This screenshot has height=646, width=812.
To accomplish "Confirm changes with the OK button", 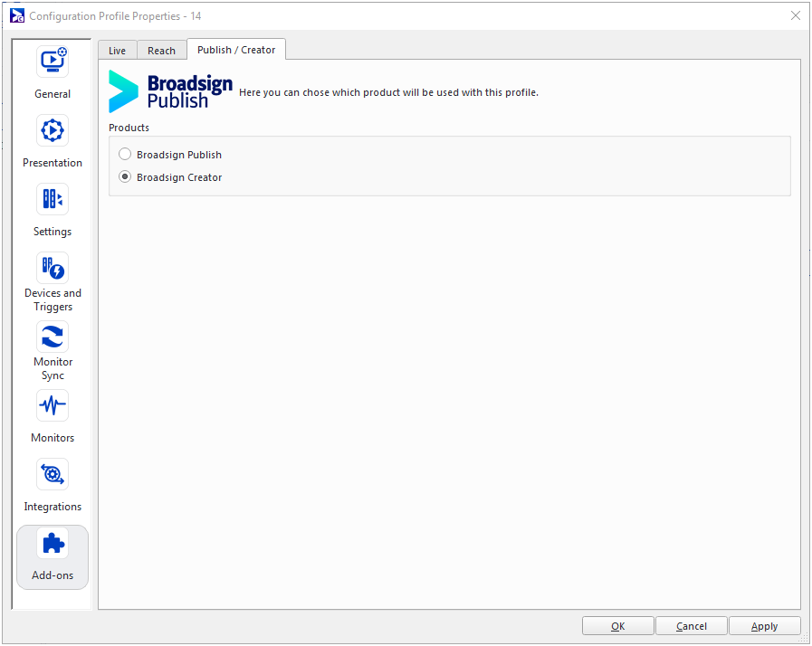I will tap(617, 626).
